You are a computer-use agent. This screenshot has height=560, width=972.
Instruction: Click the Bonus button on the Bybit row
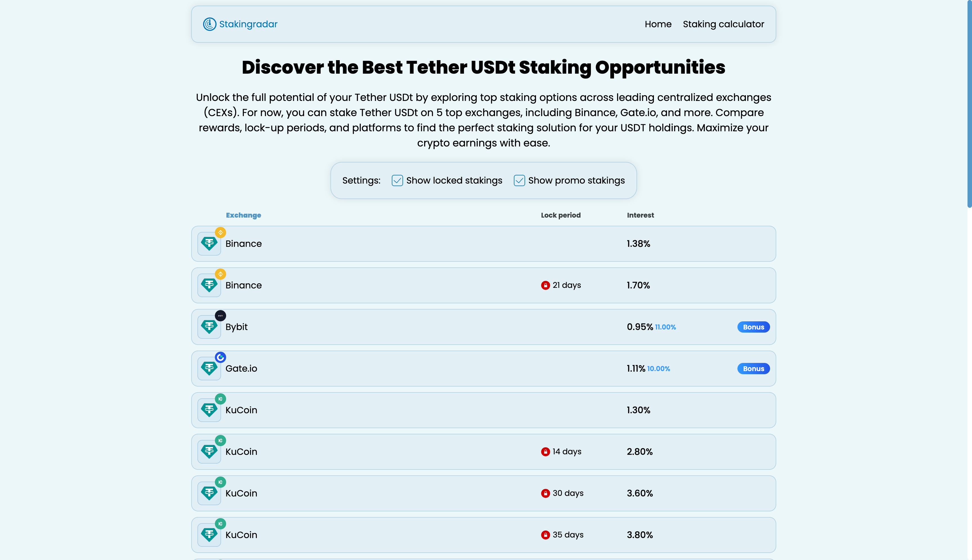pos(753,327)
